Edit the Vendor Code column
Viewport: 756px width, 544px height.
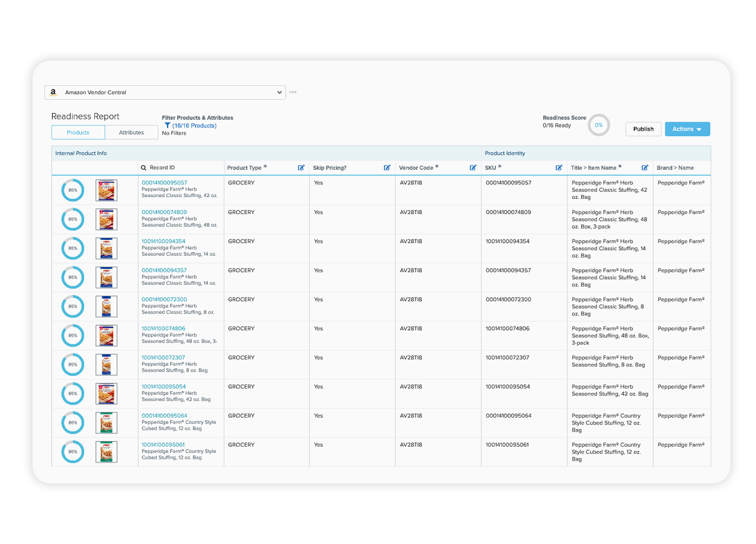point(473,168)
